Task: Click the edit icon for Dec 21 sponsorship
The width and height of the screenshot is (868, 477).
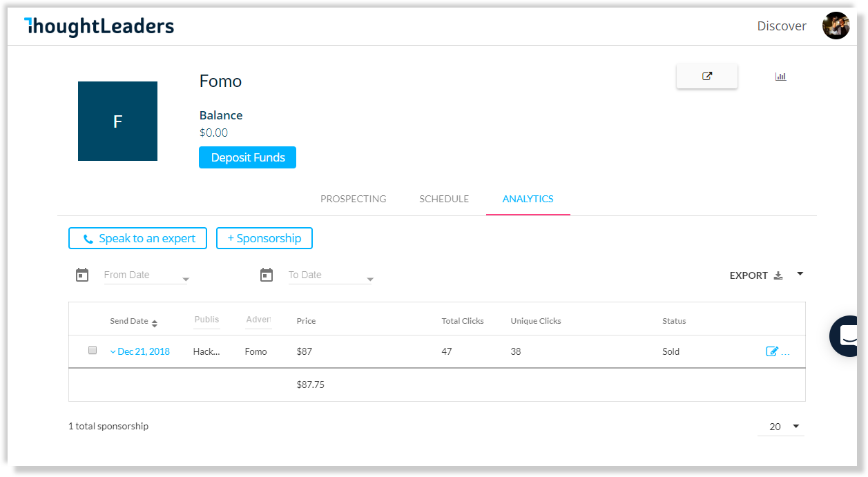Action: click(772, 351)
